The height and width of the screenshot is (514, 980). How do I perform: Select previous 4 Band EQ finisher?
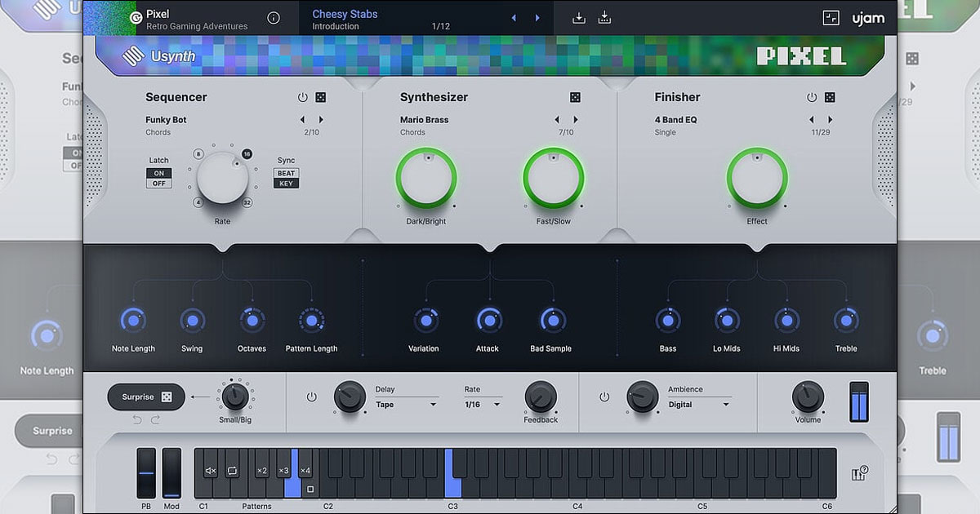pyautogui.click(x=811, y=120)
